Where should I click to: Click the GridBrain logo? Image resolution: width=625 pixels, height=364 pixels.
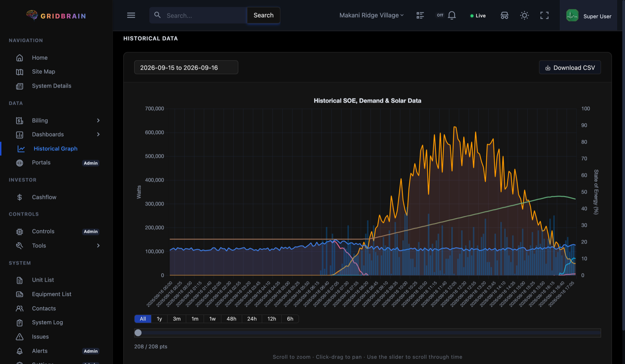pos(56,16)
